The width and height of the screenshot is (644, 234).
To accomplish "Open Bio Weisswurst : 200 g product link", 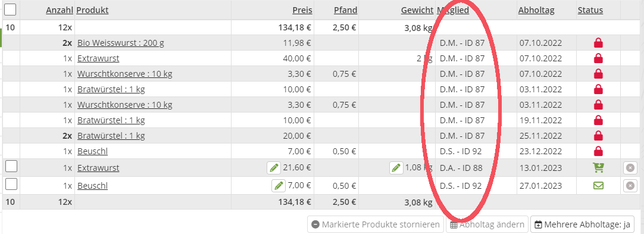I will pyautogui.click(x=121, y=43).
